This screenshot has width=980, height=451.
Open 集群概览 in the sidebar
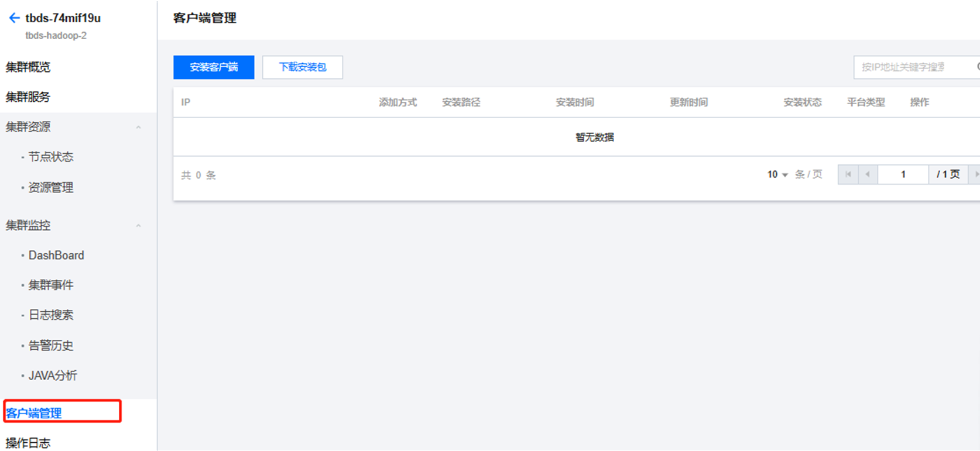[28, 67]
